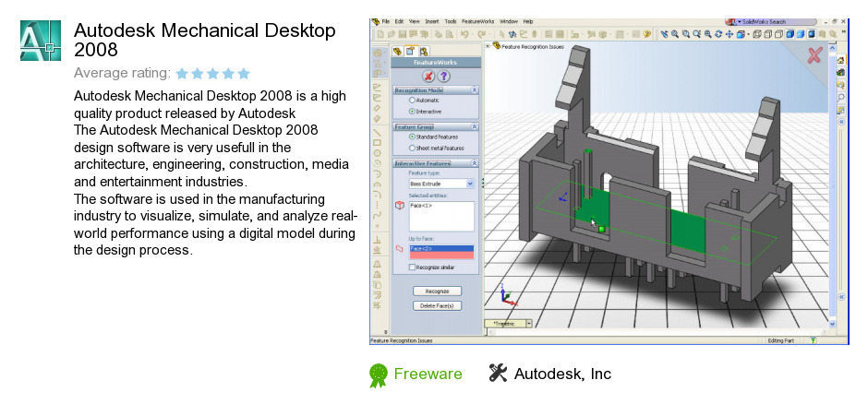Viewport: 868px width, 416px height.
Task: Click the Undo arrow in toolbar
Action: click(464, 34)
